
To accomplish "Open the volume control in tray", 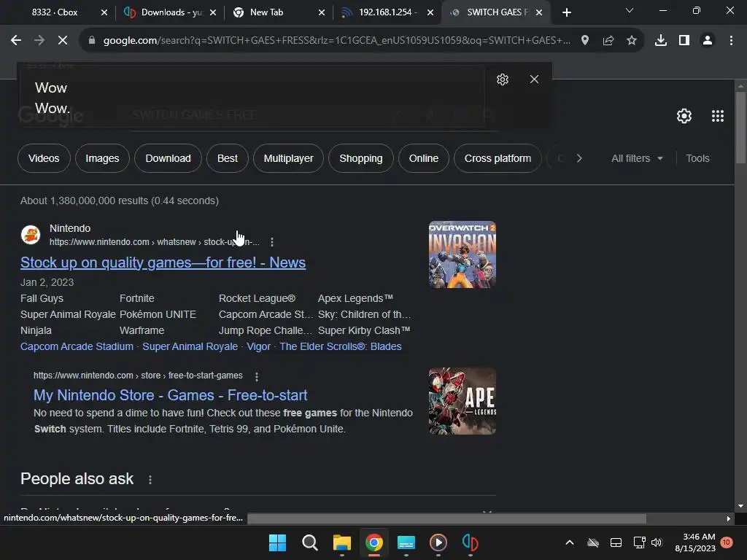I will coord(657,542).
